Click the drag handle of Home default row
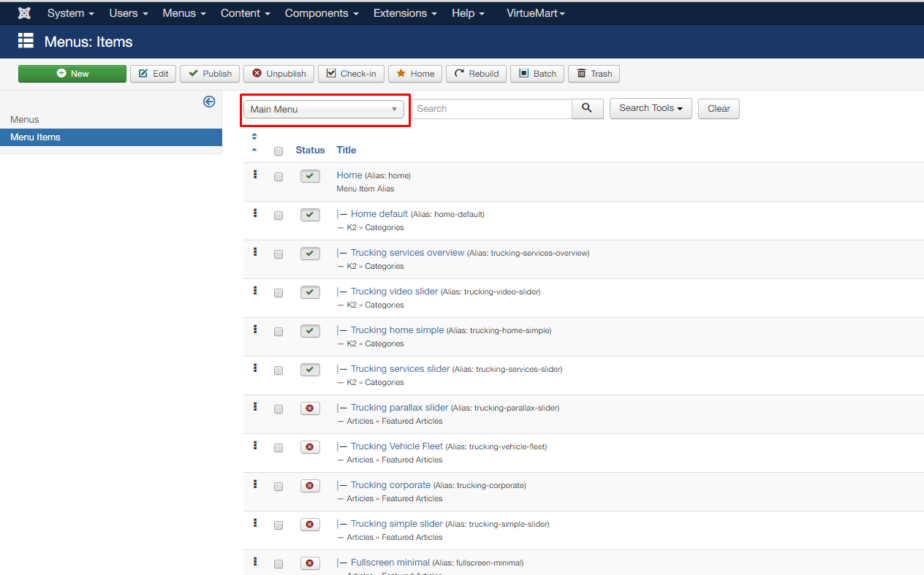924x575 pixels. 255,213
